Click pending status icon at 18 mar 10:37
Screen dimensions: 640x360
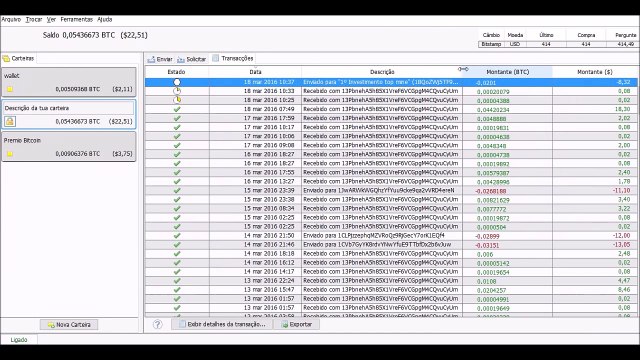[x=177, y=82]
